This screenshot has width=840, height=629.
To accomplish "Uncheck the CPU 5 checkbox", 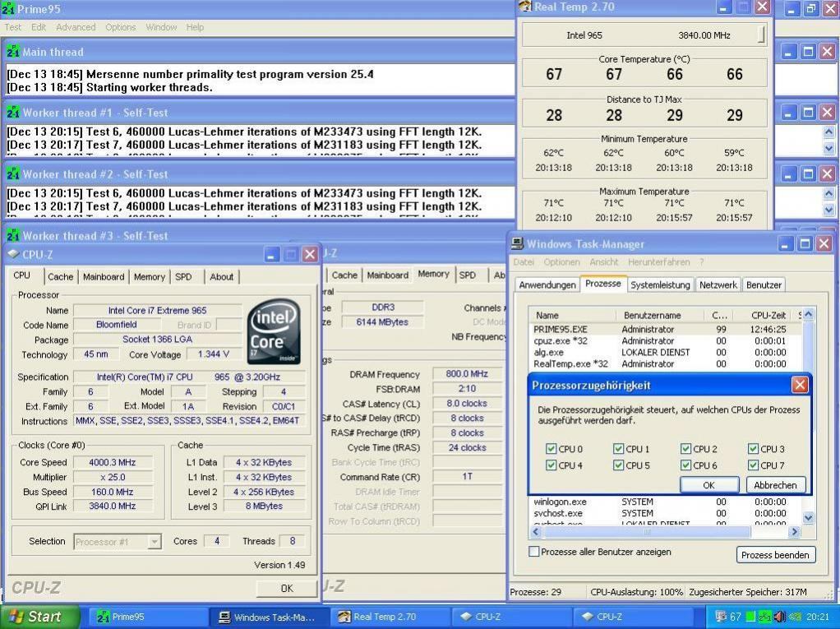I will [x=618, y=465].
